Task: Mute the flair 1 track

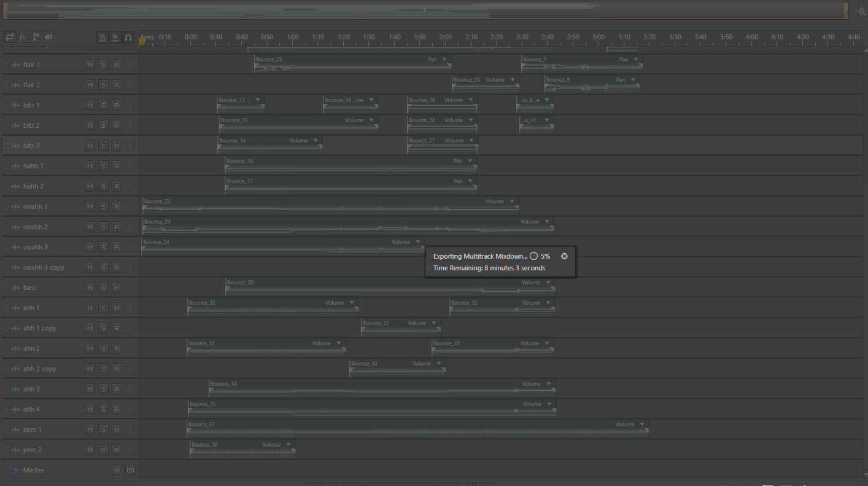Action: click(x=90, y=65)
